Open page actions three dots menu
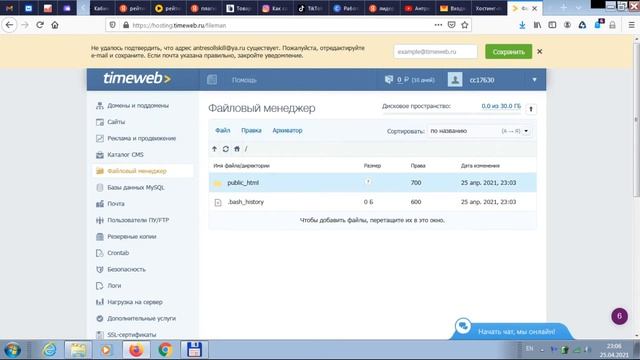The width and height of the screenshot is (640, 360). [x=438, y=25]
